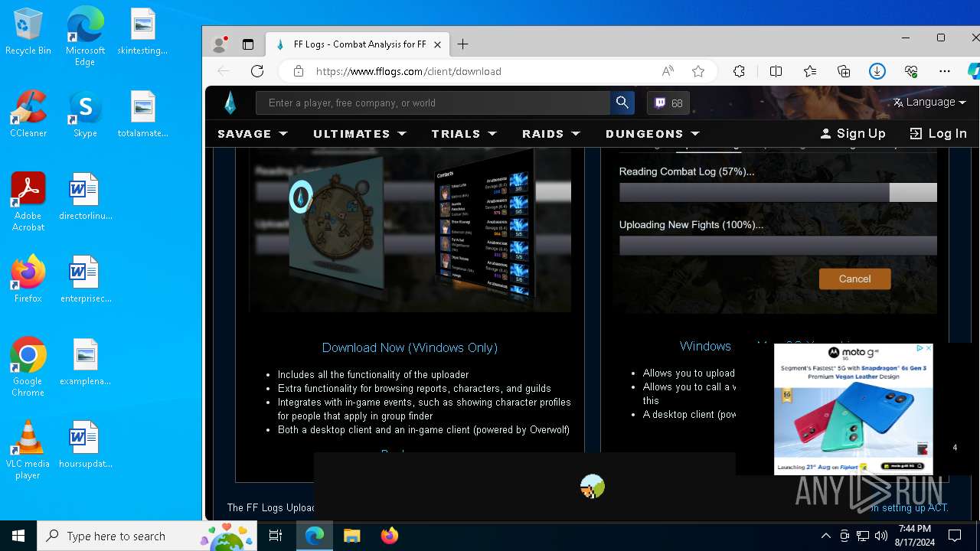
Task: Add this page to favorites star
Action: [698, 71]
